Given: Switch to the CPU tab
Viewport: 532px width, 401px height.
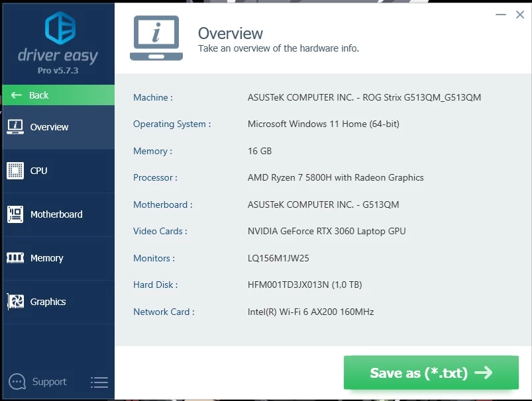Looking at the screenshot, I should pos(58,171).
